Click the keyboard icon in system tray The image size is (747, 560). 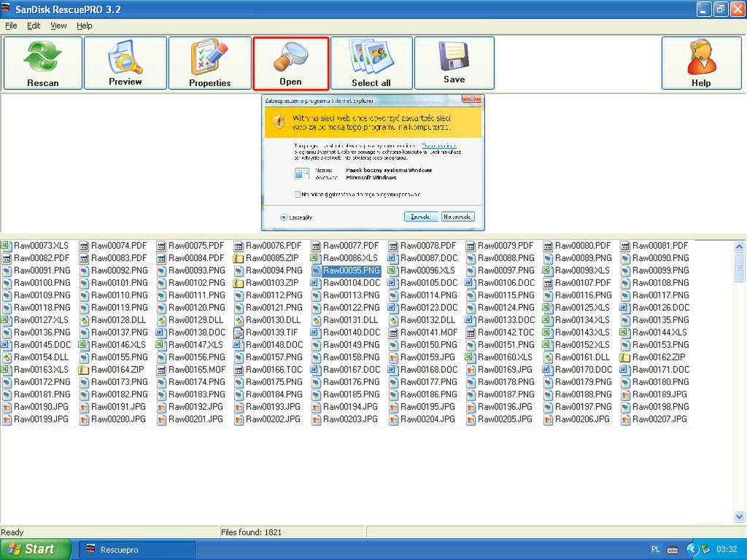672,550
